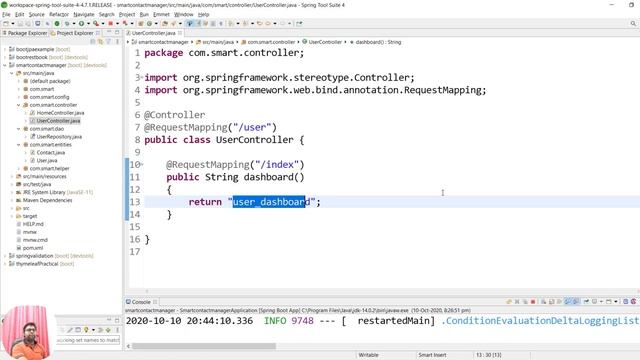Click the Console horizontal scrollbar thumb
Image resolution: width=640 pixels, height=360 pixels.
point(204,346)
